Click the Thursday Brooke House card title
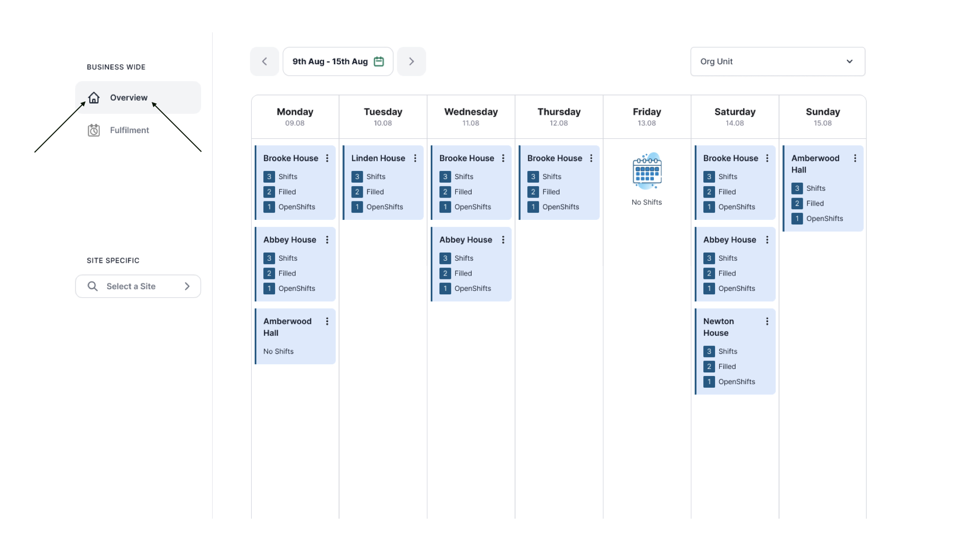980x551 pixels. point(554,158)
